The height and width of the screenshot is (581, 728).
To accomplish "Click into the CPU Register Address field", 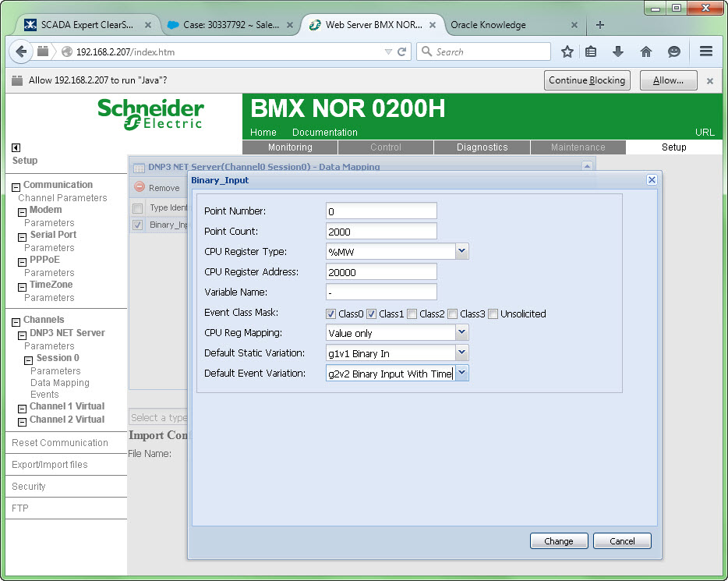I will coord(381,271).
